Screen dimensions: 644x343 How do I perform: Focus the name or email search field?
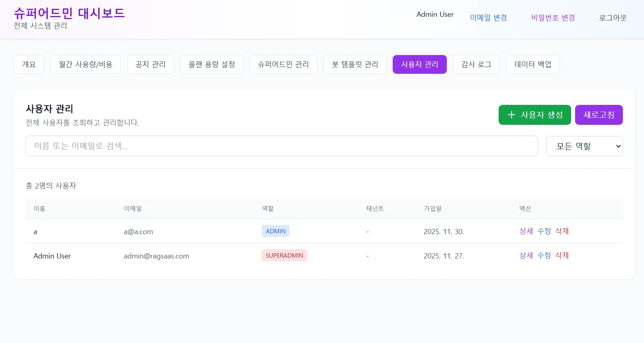(282, 146)
